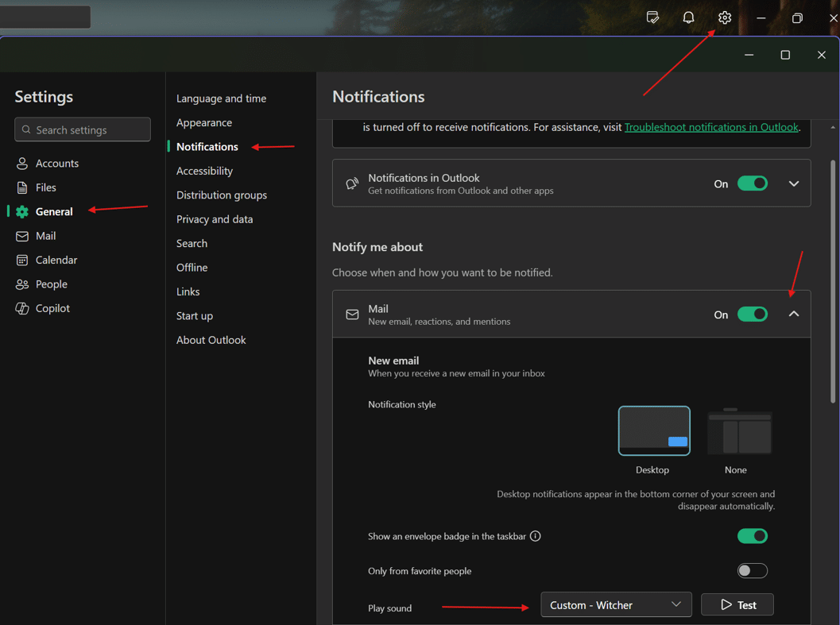Expand Notifications in Outlook chevron
The image size is (840, 625).
pyautogui.click(x=794, y=183)
